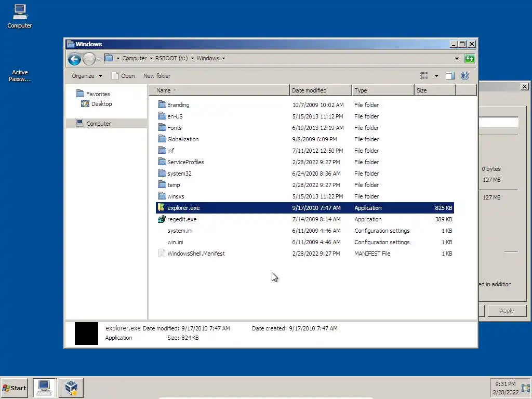Image resolution: width=532 pixels, height=399 pixels.
Task: Select the Fonts folder icon
Action: coord(162,128)
